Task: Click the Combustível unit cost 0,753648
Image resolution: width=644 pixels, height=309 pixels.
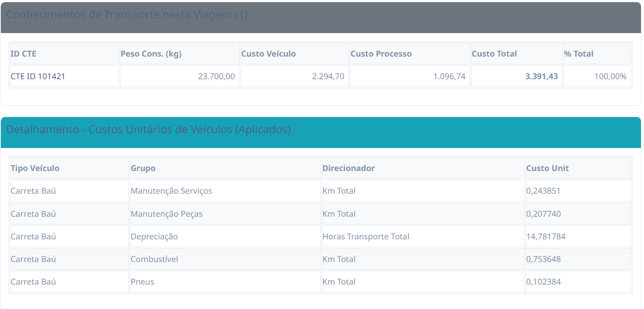Action: 543,259
